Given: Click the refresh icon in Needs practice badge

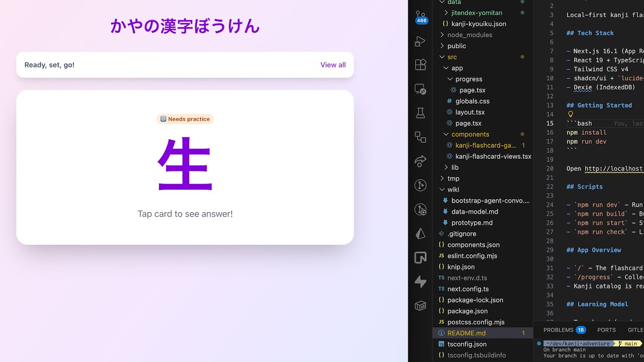Looking at the screenshot, I should coord(163,119).
